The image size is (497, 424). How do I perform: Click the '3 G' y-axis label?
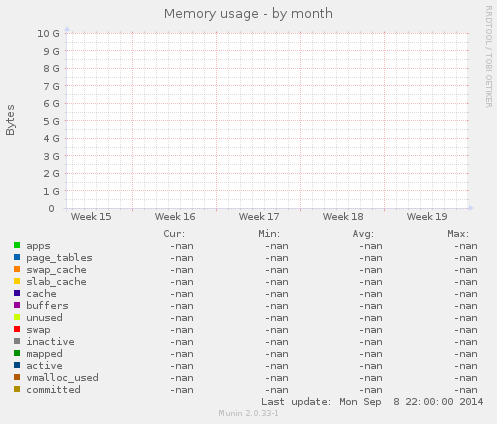pyautogui.click(x=51, y=156)
